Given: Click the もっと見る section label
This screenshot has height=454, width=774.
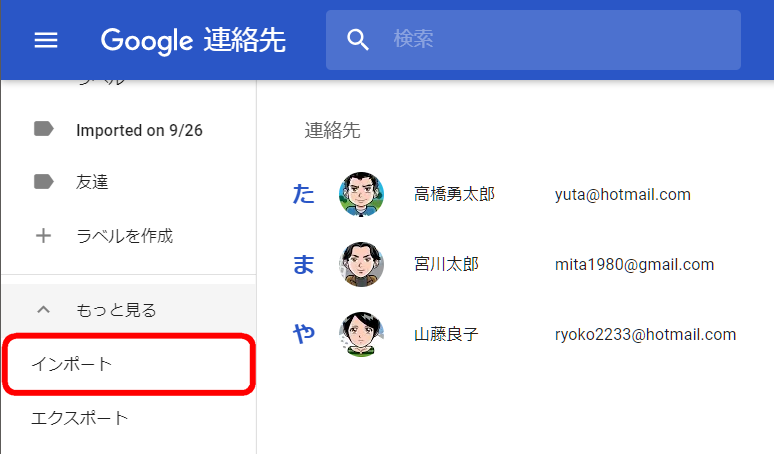Looking at the screenshot, I should (116, 310).
